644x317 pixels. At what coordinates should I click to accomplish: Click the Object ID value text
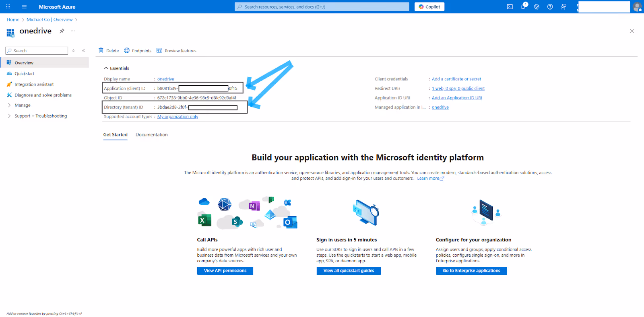[197, 98]
